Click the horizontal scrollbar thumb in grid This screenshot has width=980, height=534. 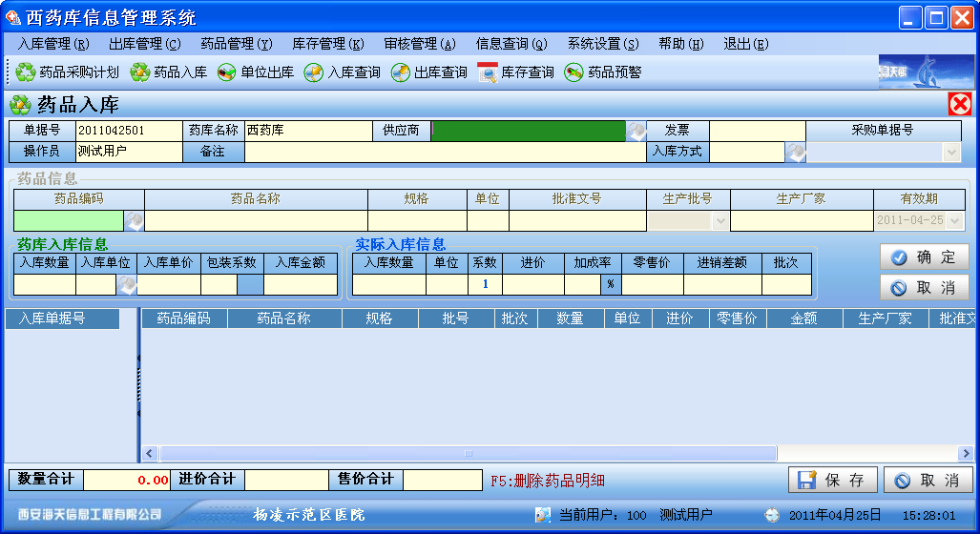[469, 454]
